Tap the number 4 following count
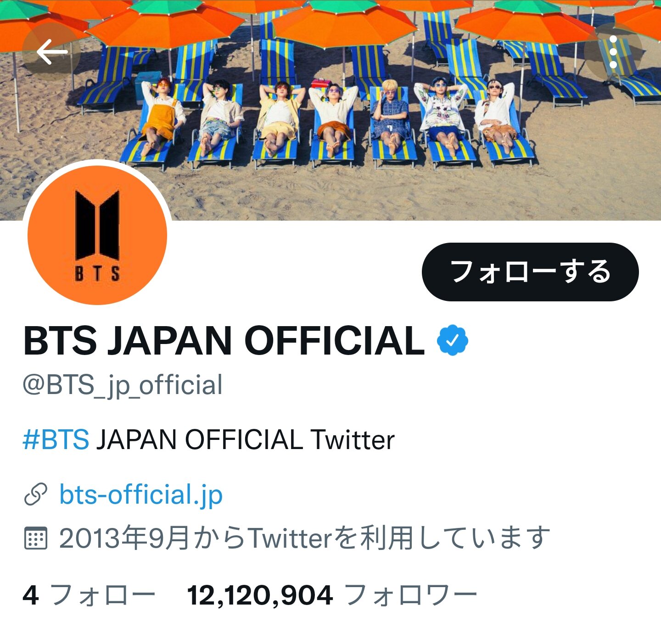 (x=30, y=595)
